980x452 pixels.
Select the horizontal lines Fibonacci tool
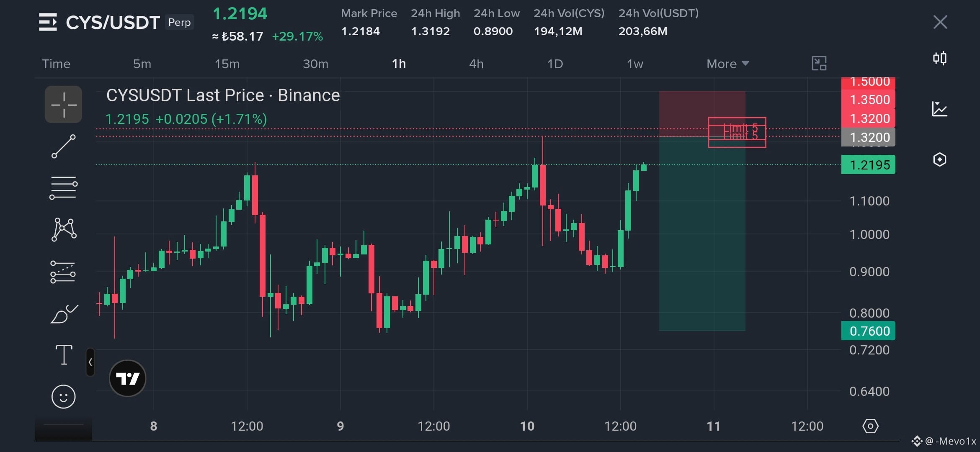(64, 188)
